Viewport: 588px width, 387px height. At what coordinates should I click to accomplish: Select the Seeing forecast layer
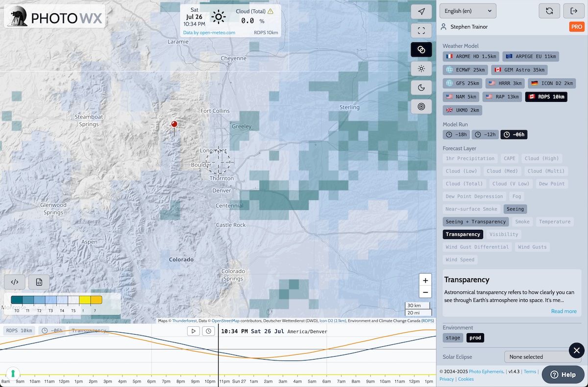pos(515,209)
